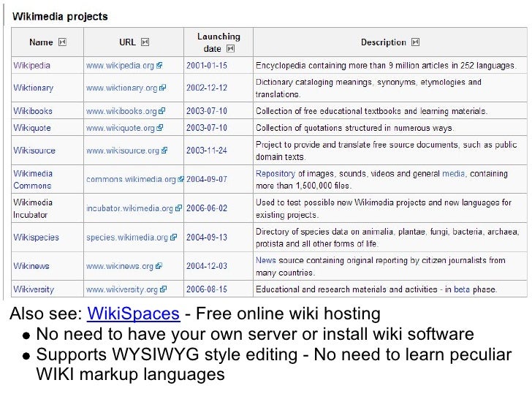
Task: Open the Wikimedia Commons name link
Action: point(33,180)
